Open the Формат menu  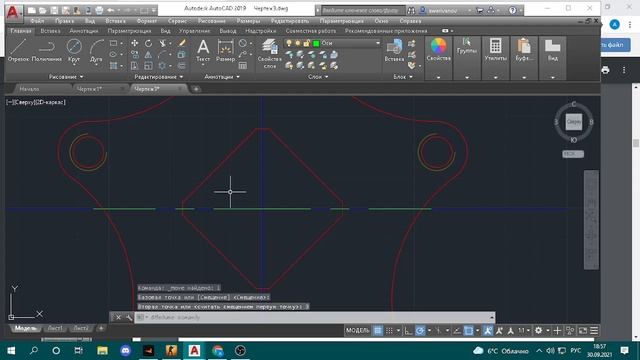(147, 21)
